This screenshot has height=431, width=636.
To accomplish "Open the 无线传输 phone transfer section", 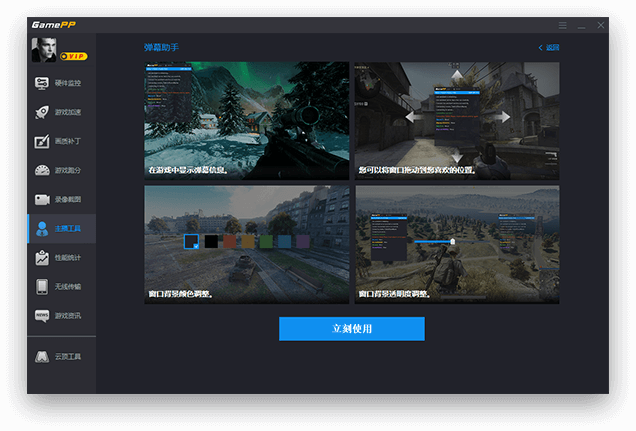I will pos(61,287).
